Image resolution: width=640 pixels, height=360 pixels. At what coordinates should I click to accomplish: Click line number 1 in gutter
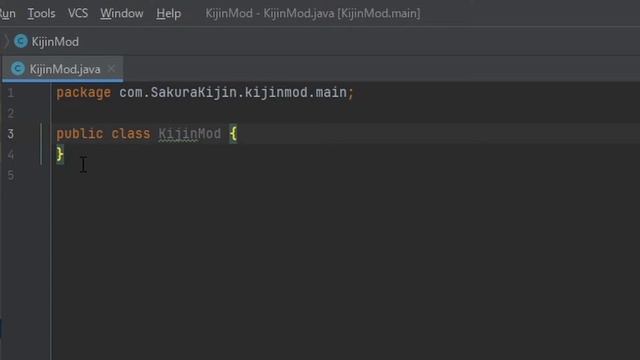coord(11,93)
